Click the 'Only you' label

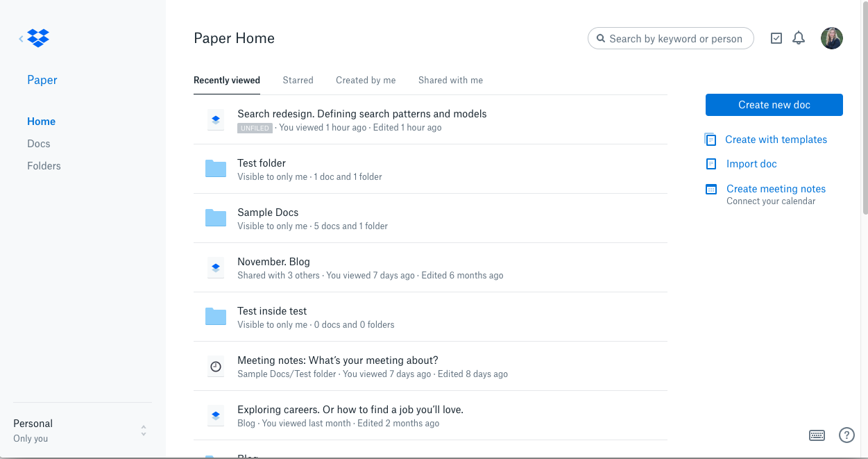click(31, 439)
